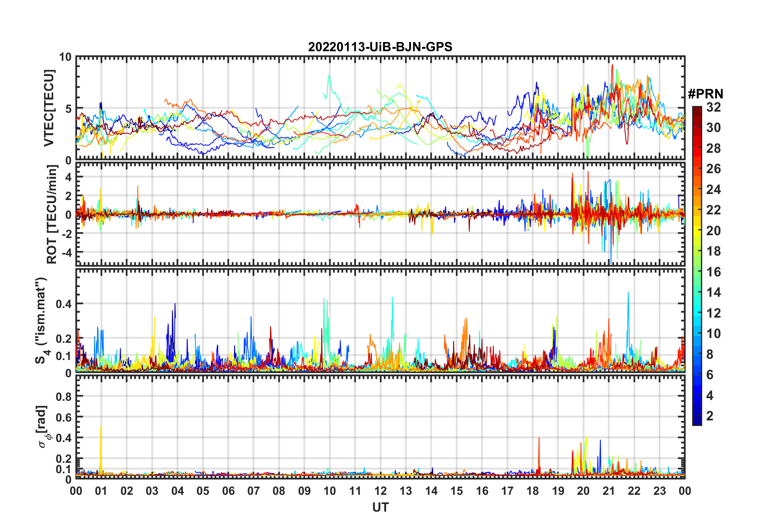Click the PRN colorbar label 12
The width and height of the screenshot is (761, 532).
(x=713, y=313)
